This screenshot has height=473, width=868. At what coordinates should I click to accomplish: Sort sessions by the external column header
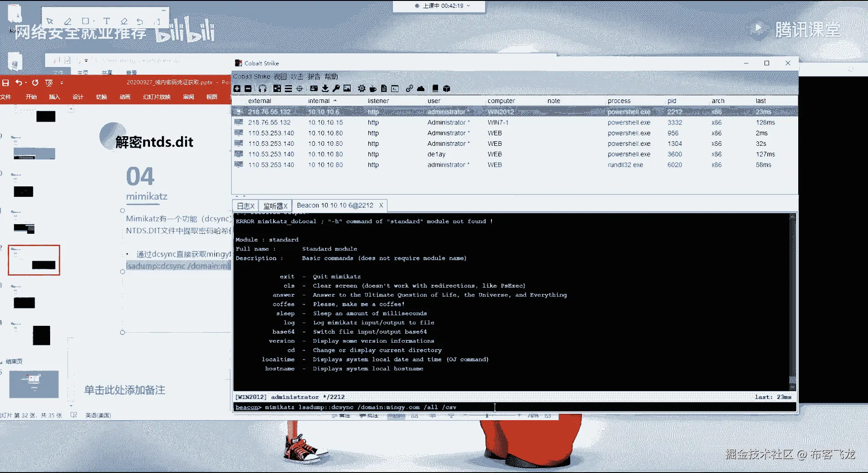(260, 101)
